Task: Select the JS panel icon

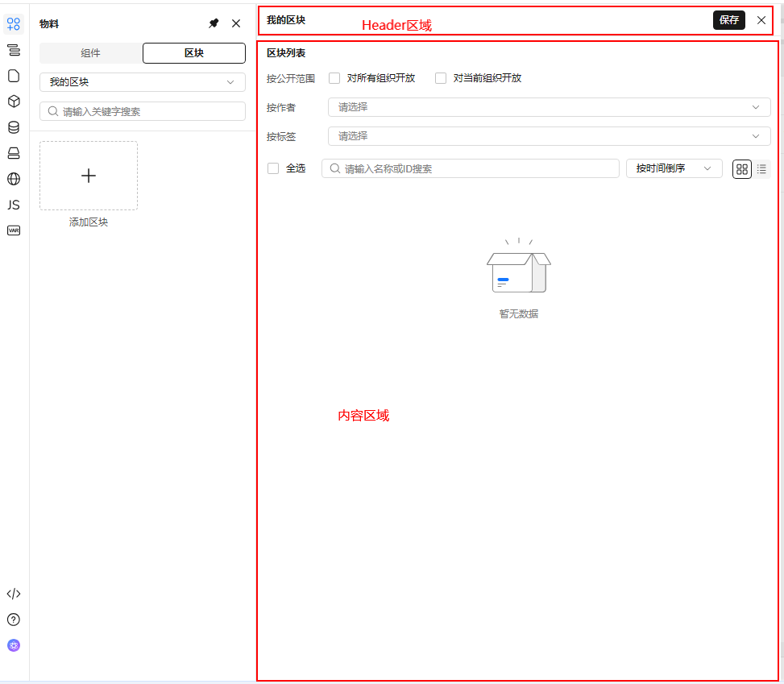Action: [x=13, y=205]
